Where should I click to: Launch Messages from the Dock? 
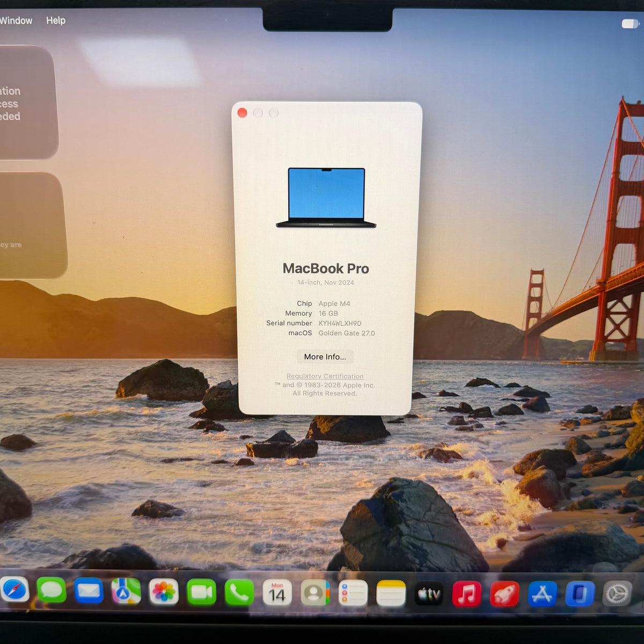click(52, 591)
